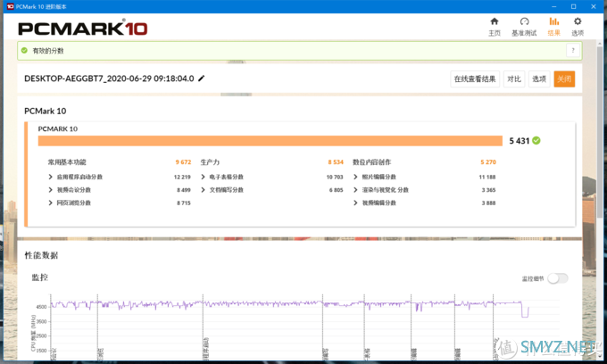Image resolution: width=607 pixels, height=364 pixels.
Task: Minimize the PCMark 10 window
Action: point(554,6)
